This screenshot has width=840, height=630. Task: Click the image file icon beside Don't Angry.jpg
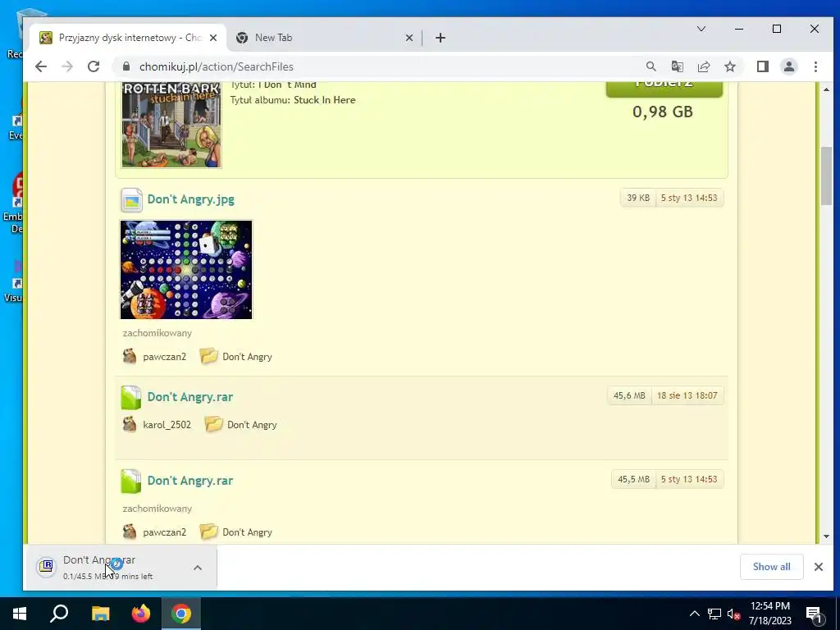click(131, 200)
